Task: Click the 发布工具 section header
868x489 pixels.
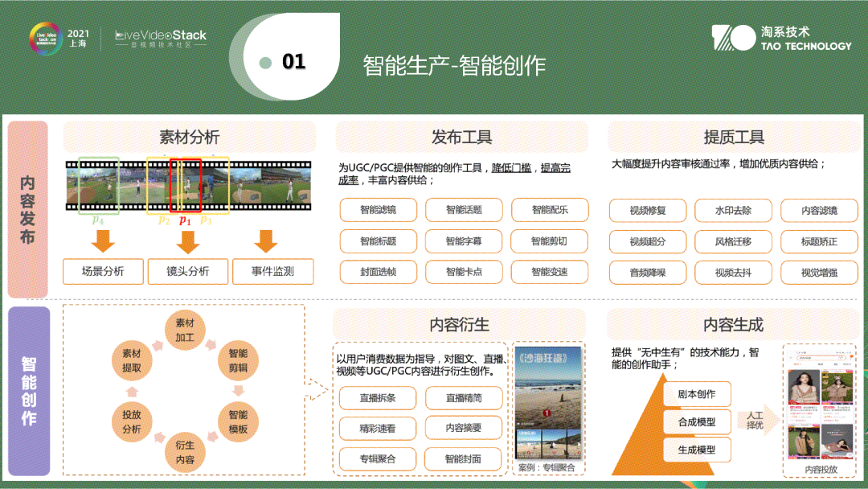Action: pos(462,137)
